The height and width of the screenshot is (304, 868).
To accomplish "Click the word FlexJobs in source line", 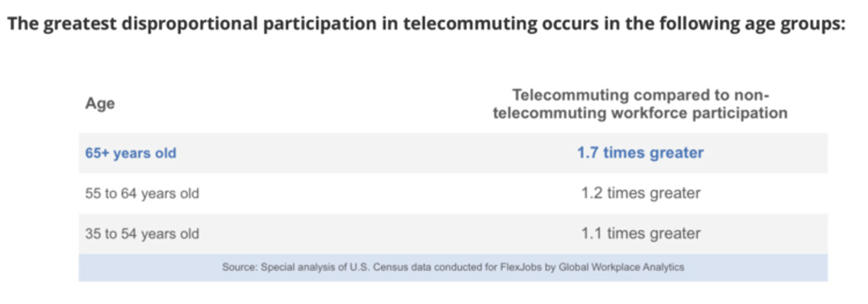I will 521,267.
